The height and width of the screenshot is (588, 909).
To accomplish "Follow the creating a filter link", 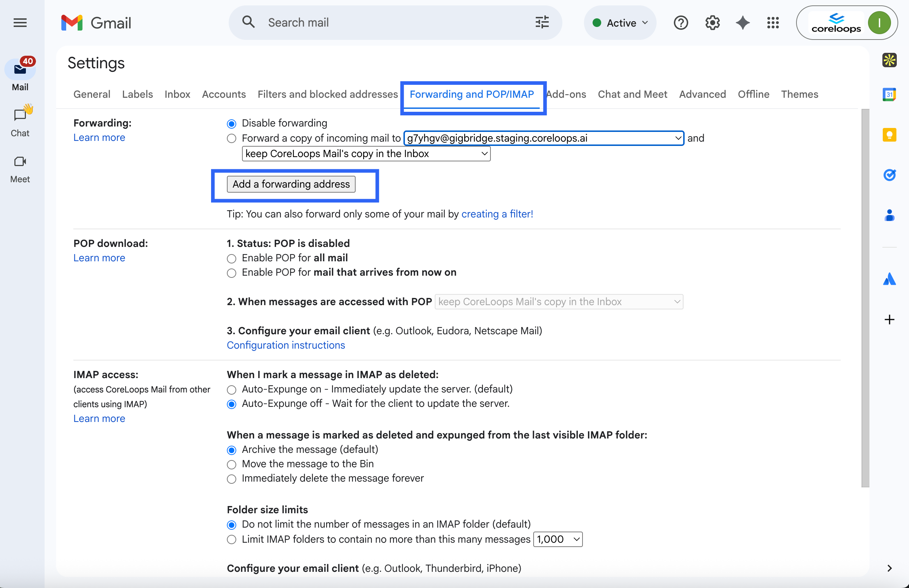I will tap(497, 214).
